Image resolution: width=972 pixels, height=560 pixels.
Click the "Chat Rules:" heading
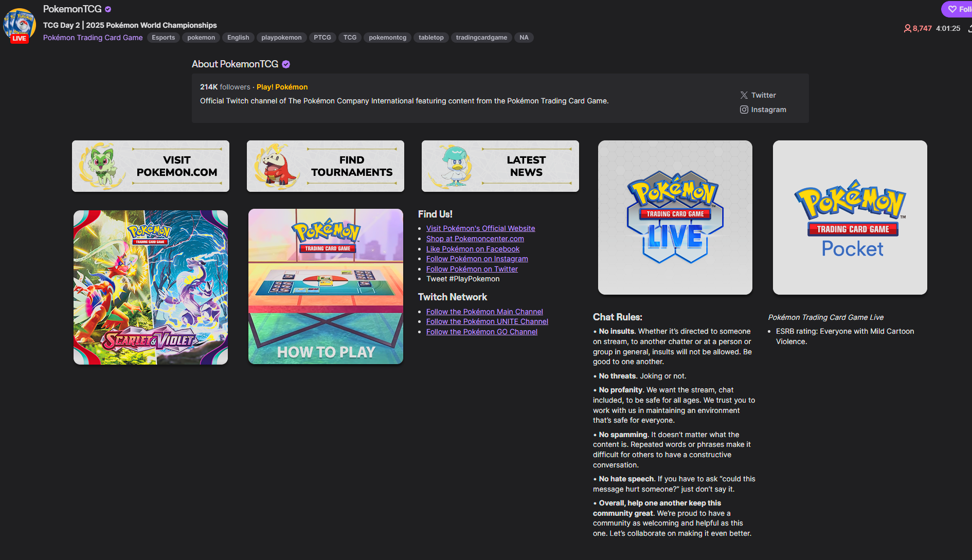coord(618,317)
